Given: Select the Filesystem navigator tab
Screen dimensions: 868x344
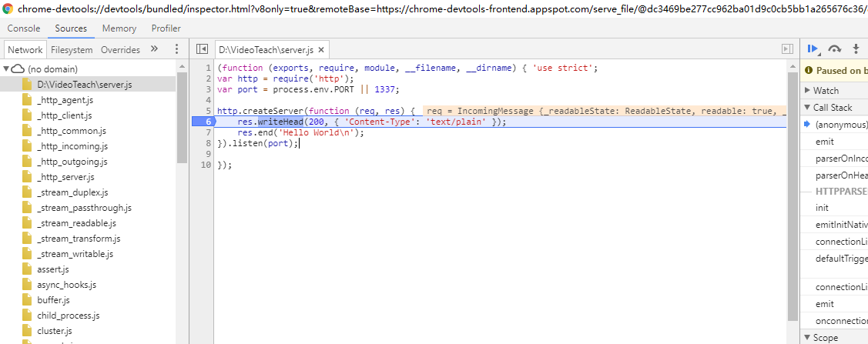Looking at the screenshot, I should click(x=72, y=50).
